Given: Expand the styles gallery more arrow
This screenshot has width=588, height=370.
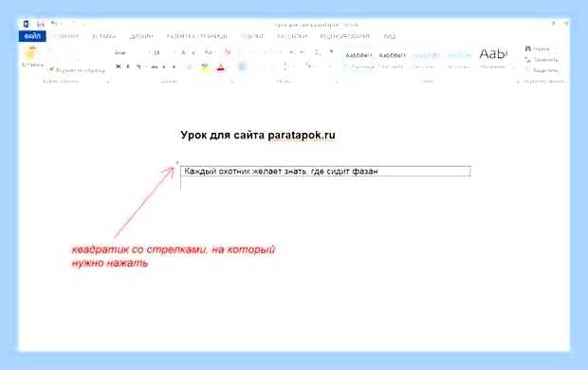Looking at the screenshot, I should 514,68.
